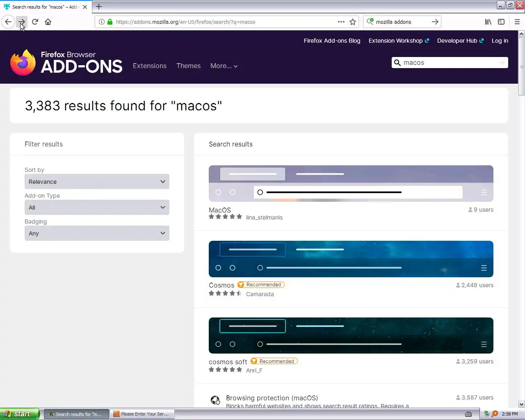Click the MacOS theme preview image
The width and height of the screenshot is (525, 420).
tap(351, 183)
